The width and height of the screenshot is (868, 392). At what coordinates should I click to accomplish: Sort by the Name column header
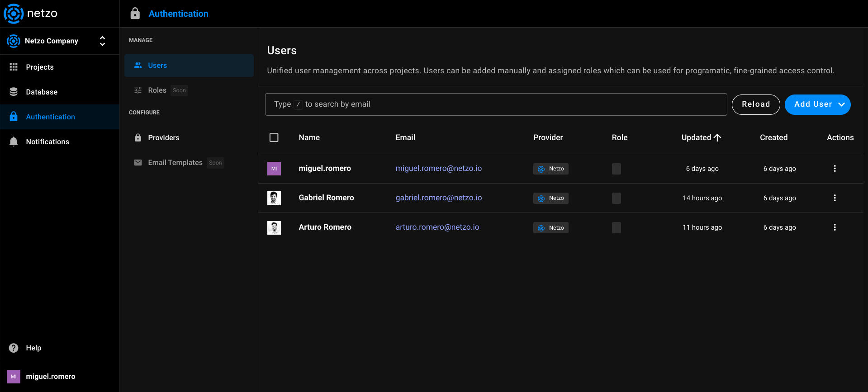(x=309, y=137)
